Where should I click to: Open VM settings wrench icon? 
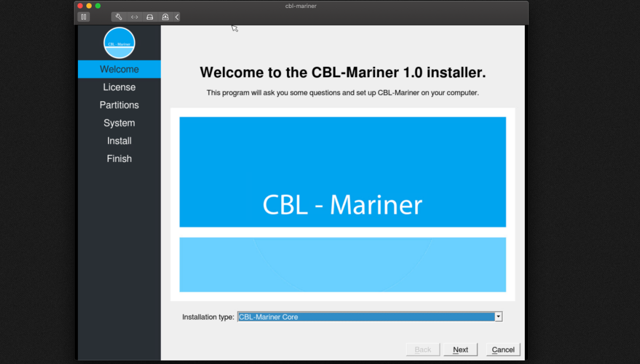(119, 17)
